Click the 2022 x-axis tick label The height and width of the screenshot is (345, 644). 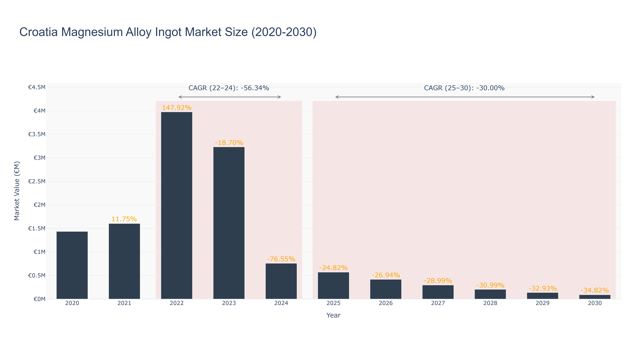177,303
